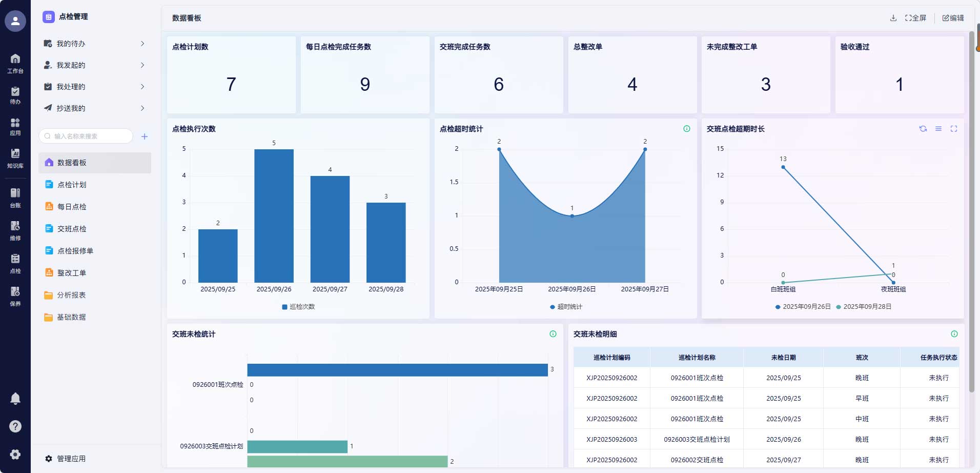
Task: Toggle the 巡检次数 legend series
Action: (x=298, y=307)
